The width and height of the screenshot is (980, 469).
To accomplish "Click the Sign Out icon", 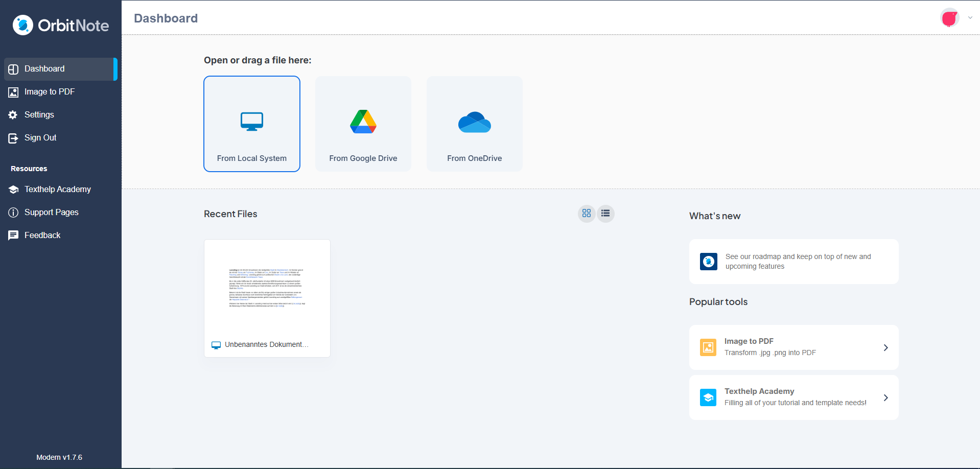I will pyautogui.click(x=13, y=137).
